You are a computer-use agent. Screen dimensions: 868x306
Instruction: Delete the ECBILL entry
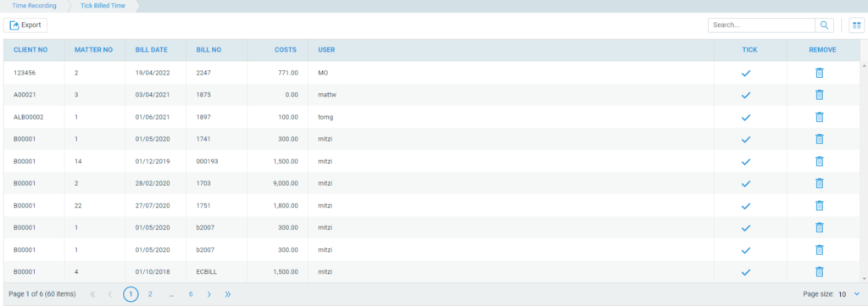[820, 272]
